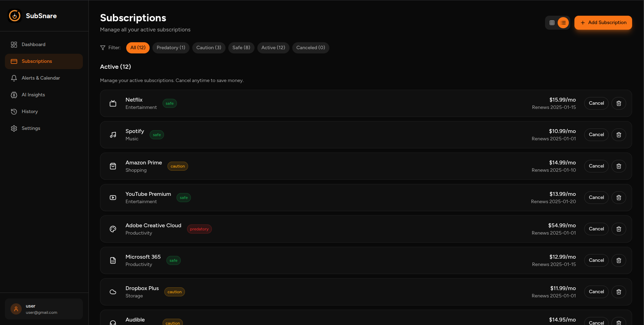Click Dropbox Plus caution badge
This screenshot has height=325, width=644.
[174, 292]
